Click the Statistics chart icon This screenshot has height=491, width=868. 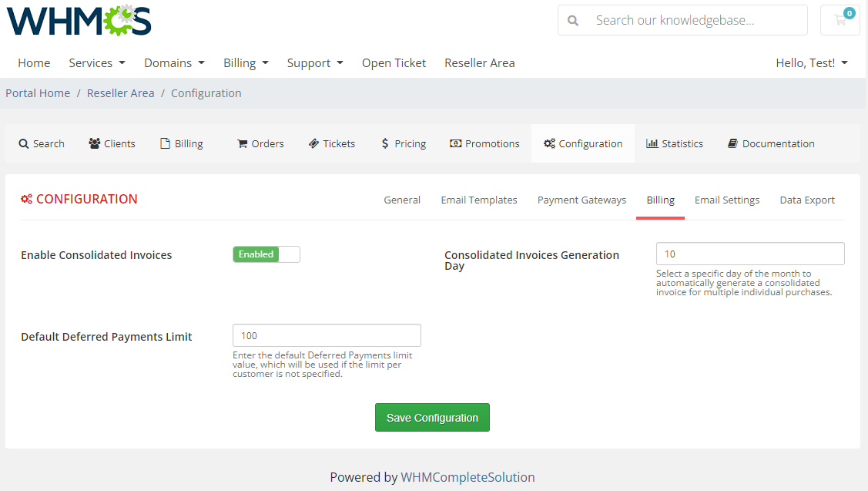(654, 143)
